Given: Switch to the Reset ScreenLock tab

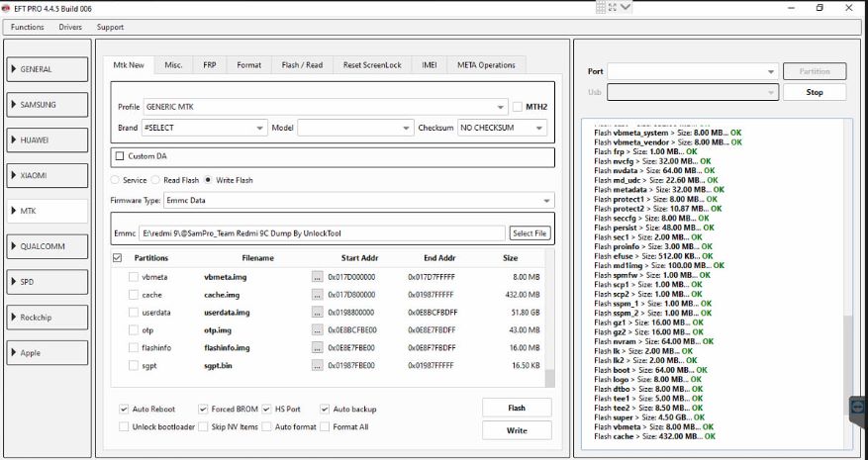Looking at the screenshot, I should [x=372, y=64].
